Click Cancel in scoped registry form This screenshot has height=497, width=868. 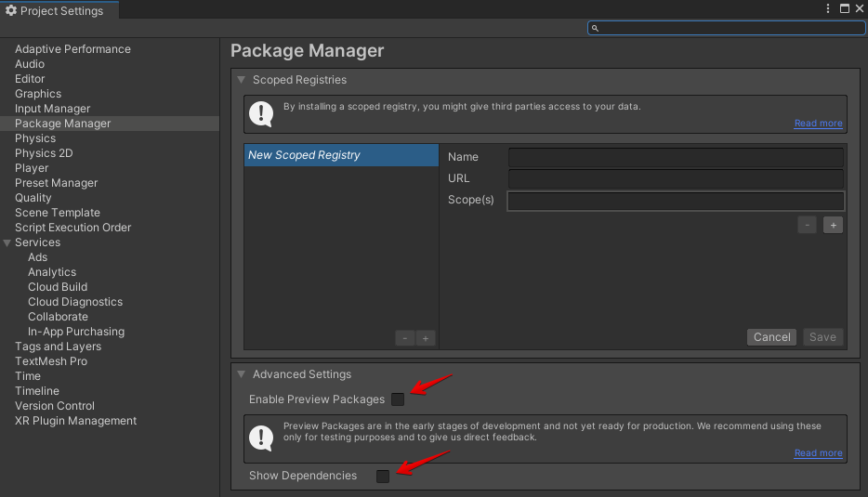point(771,337)
